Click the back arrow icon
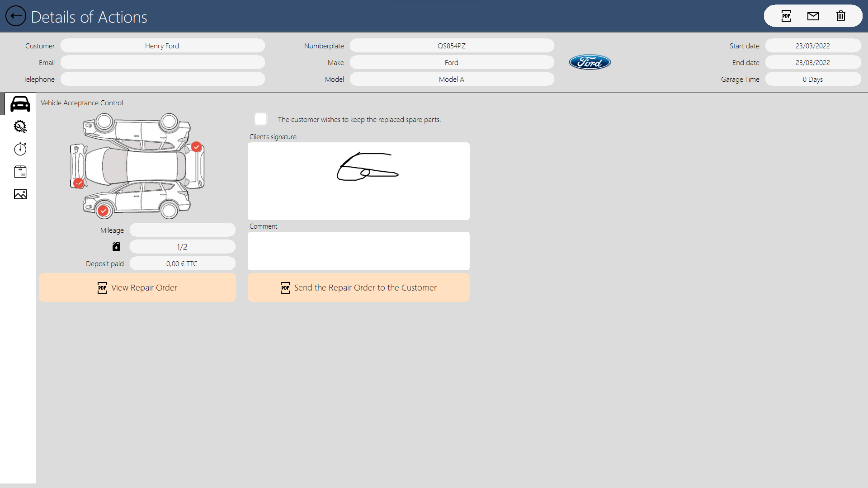 (x=16, y=16)
